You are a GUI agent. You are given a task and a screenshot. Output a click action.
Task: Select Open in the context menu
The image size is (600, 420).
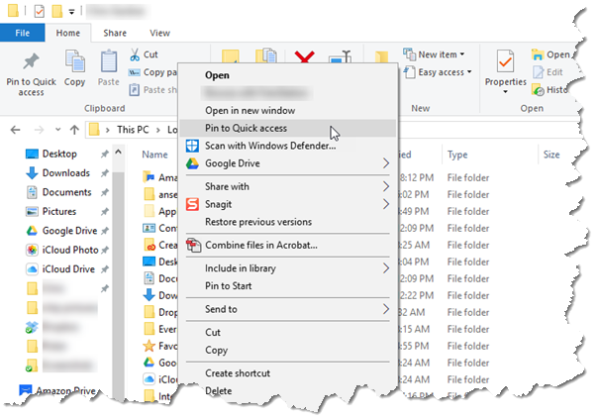click(287, 75)
